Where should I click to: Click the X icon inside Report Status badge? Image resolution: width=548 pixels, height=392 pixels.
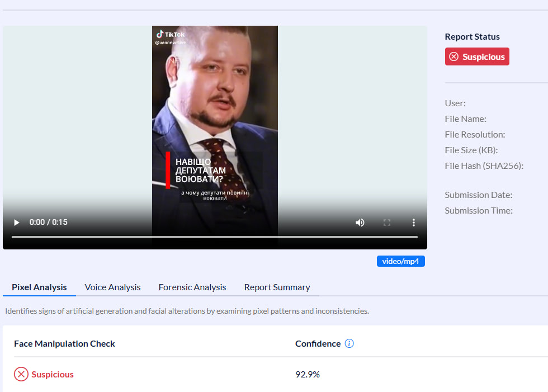click(x=454, y=56)
